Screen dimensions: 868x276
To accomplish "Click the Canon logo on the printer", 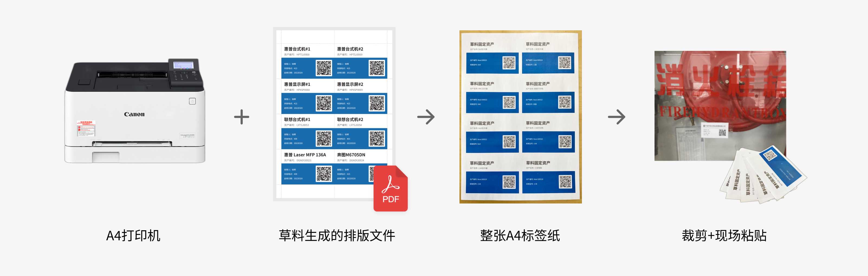I will coord(134,114).
